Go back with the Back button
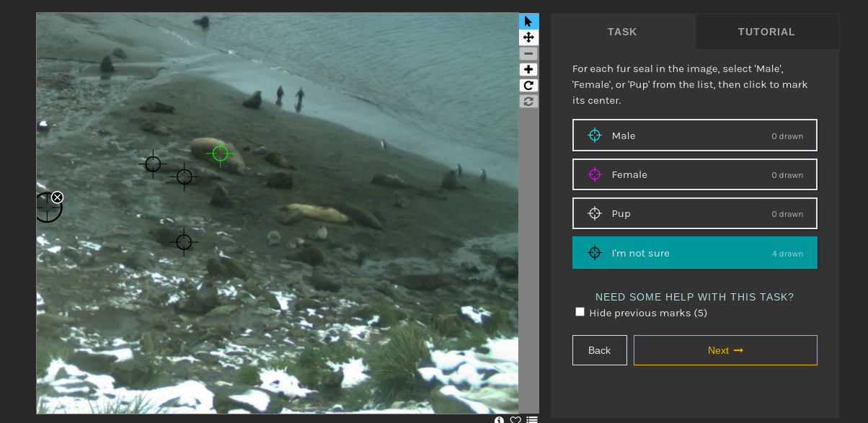Image resolution: width=868 pixels, height=423 pixels. pos(600,350)
